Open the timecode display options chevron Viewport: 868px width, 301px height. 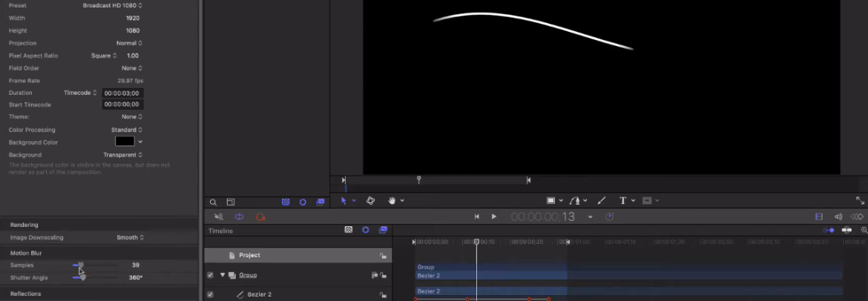click(x=590, y=217)
